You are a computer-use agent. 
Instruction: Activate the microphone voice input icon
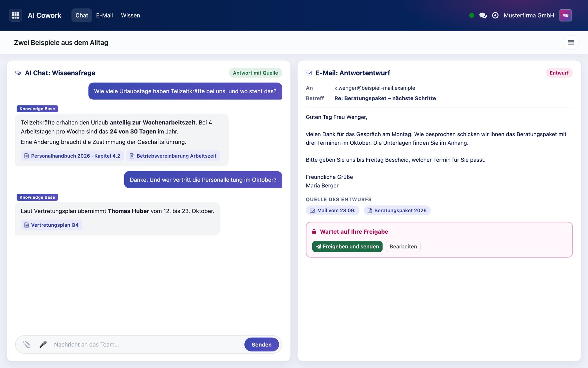click(43, 344)
